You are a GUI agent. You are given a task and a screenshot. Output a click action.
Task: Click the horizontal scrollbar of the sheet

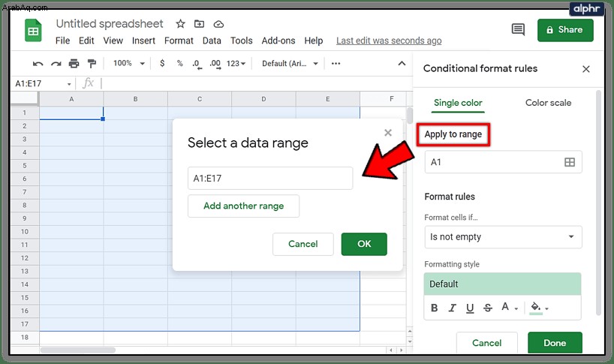[x=78, y=350]
